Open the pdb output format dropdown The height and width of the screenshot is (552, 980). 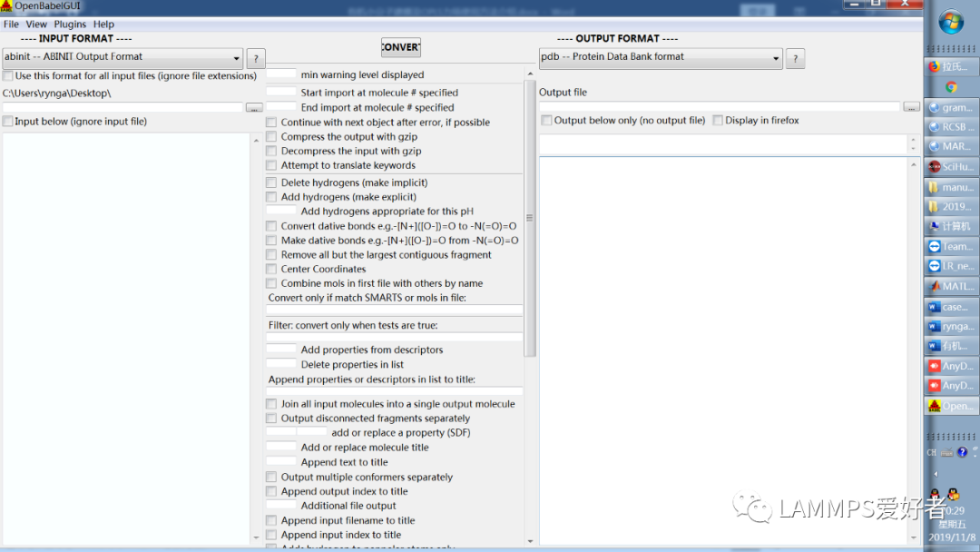coord(661,57)
